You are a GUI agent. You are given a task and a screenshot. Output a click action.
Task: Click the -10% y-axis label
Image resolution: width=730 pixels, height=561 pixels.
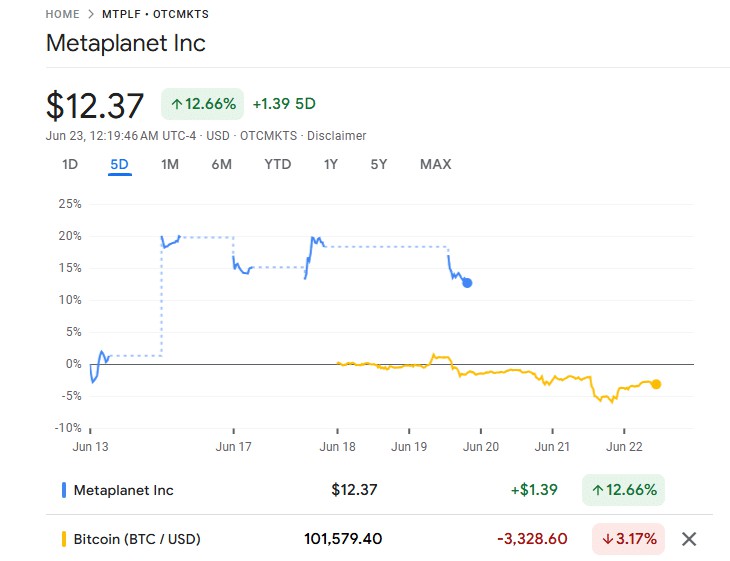(x=68, y=428)
